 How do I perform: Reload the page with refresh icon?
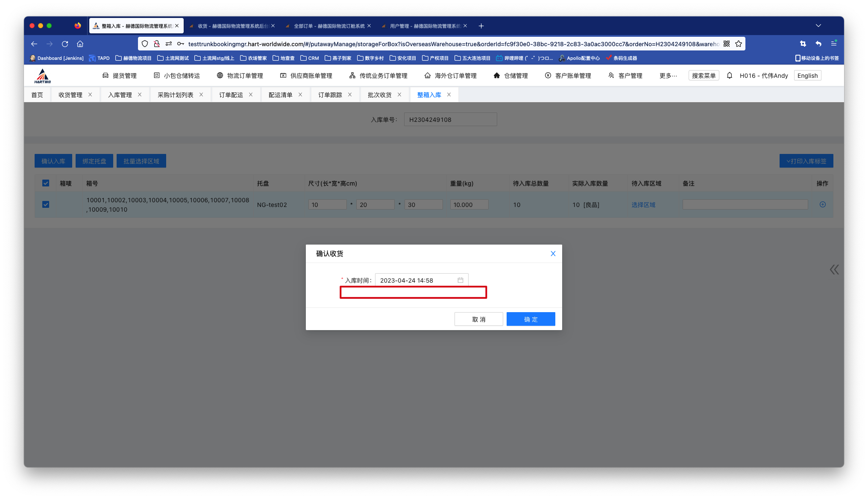tap(65, 44)
